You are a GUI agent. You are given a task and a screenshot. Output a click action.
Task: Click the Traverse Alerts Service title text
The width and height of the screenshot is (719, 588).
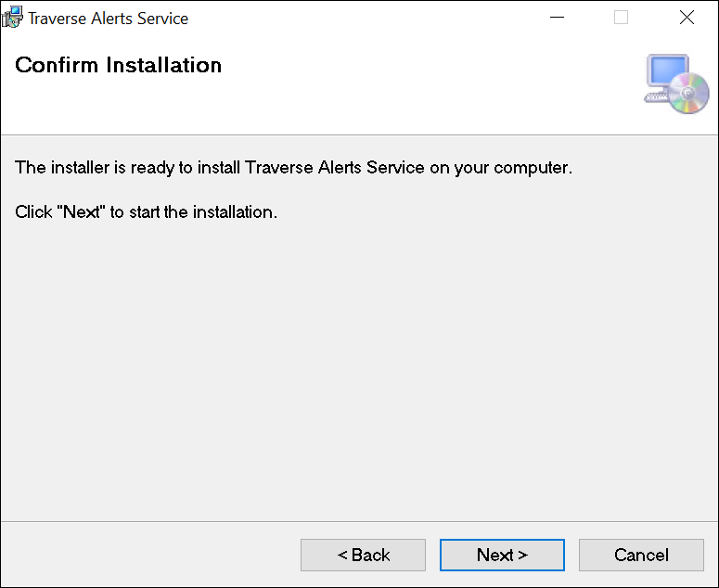pos(108,19)
